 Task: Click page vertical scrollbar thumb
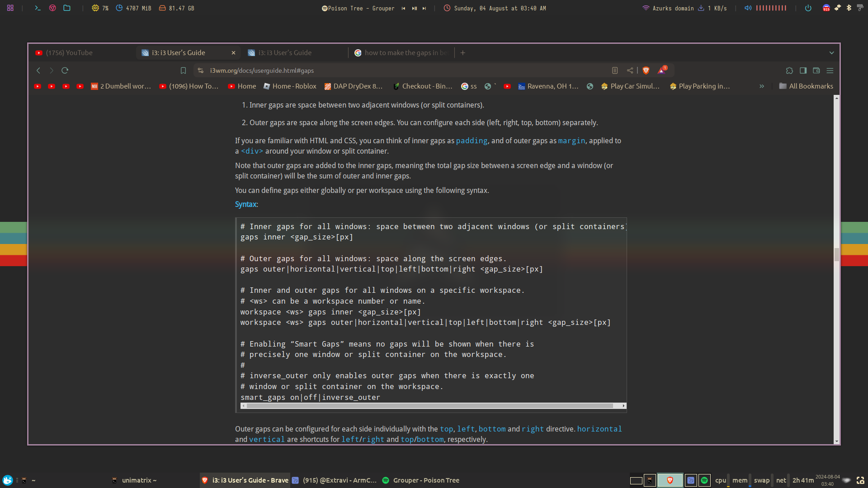pyautogui.click(x=836, y=254)
